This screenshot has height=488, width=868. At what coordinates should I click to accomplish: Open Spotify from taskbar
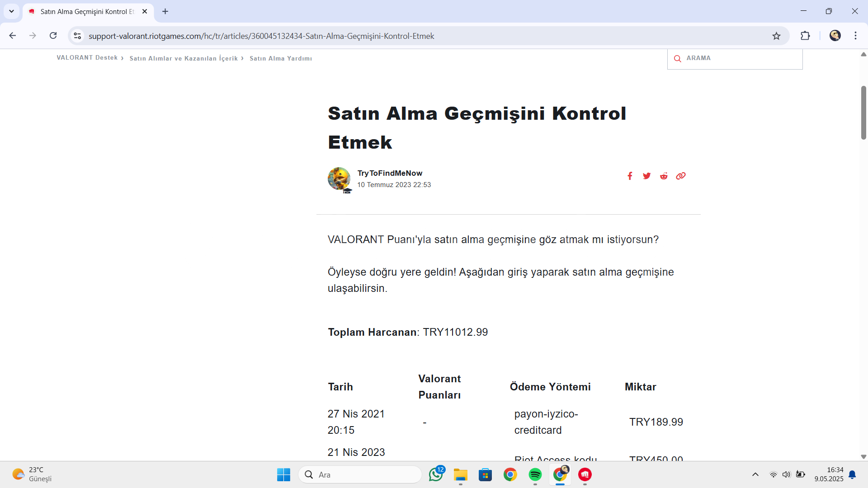(535, 474)
